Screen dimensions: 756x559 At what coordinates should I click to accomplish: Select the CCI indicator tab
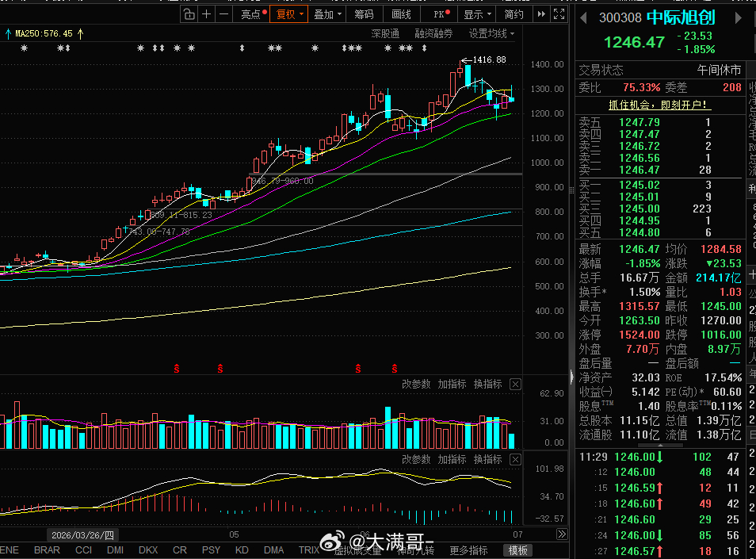[83, 550]
